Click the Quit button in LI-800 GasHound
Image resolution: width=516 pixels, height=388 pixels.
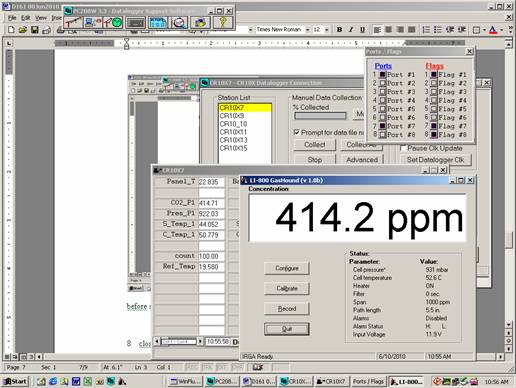click(287, 329)
